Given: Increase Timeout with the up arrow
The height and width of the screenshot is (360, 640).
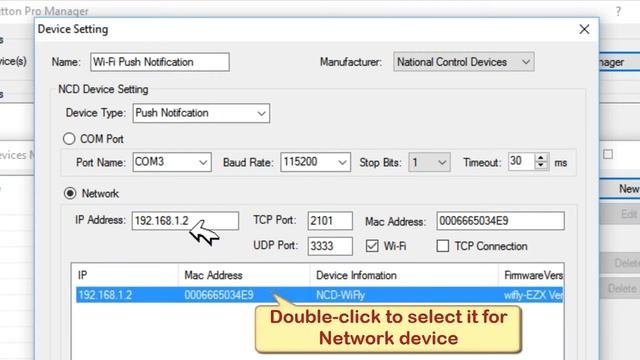Looking at the screenshot, I should [541, 158].
